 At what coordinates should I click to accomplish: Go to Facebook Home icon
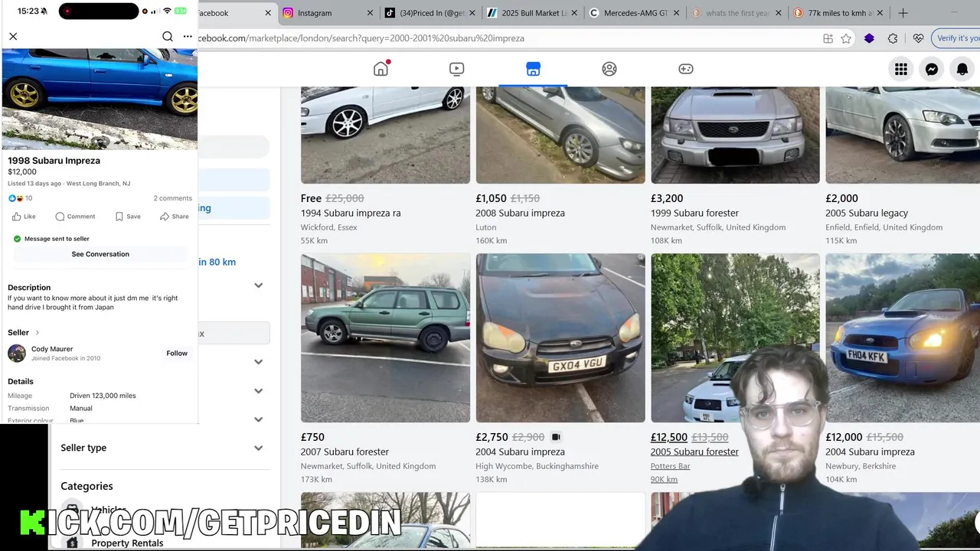click(381, 69)
